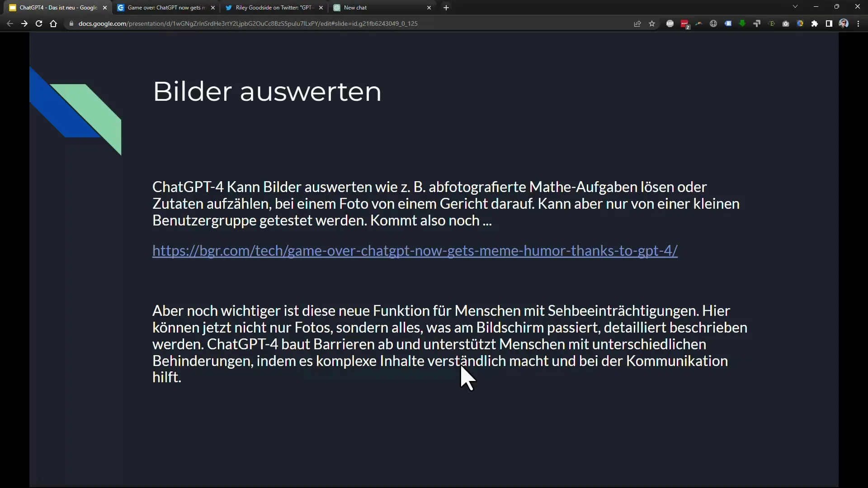
Task: Open the green download arrow extension
Action: (742, 23)
